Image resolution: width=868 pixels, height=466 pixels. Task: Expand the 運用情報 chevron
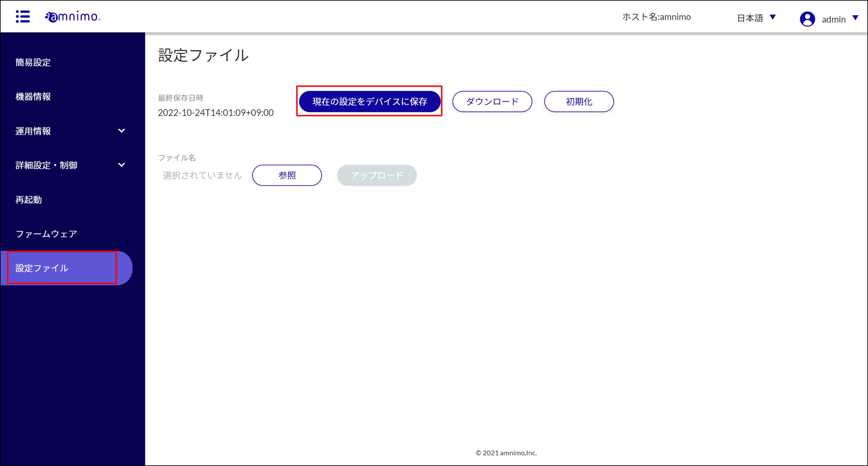point(122,131)
